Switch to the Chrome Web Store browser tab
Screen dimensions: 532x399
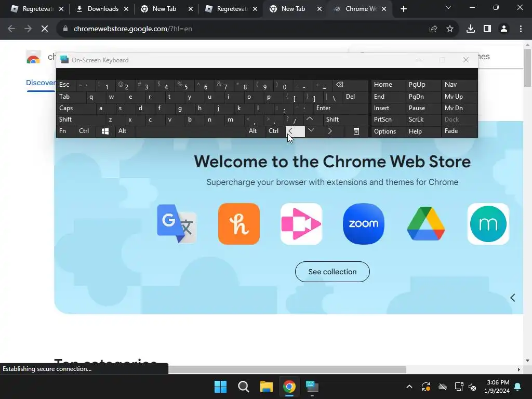(361, 9)
